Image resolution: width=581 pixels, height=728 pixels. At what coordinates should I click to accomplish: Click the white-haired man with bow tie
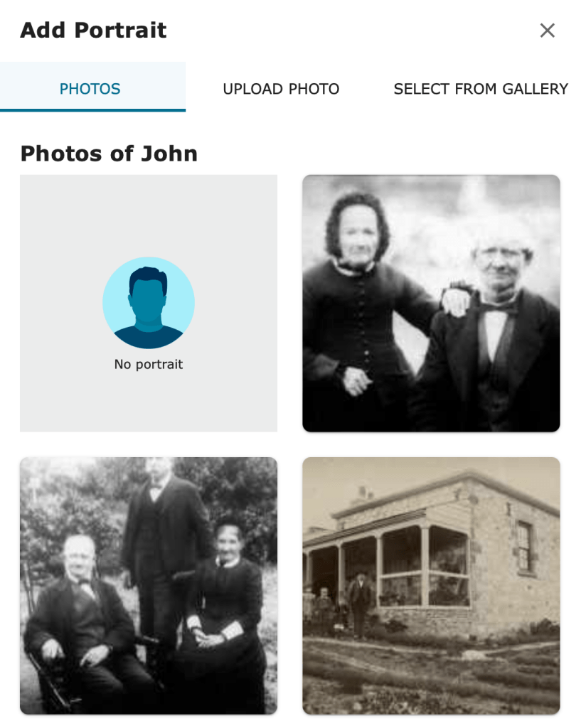pyautogui.click(x=495, y=330)
